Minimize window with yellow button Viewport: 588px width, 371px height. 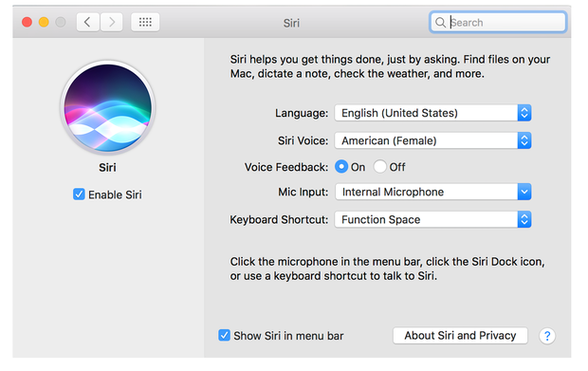[x=44, y=22]
